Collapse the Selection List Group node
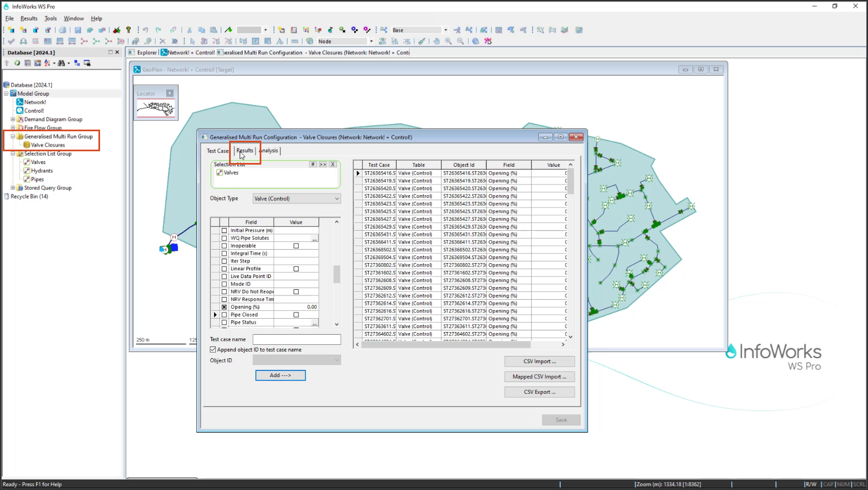868x490 pixels. tap(13, 154)
